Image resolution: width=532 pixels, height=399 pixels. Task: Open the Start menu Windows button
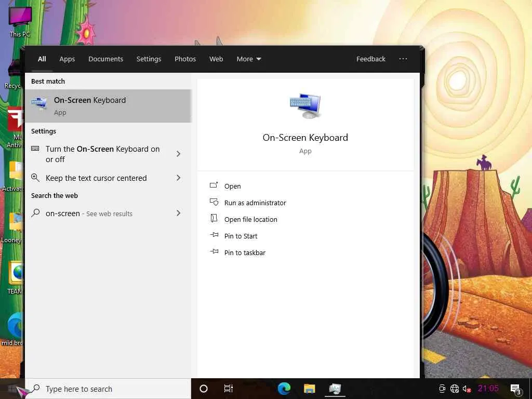click(x=12, y=389)
